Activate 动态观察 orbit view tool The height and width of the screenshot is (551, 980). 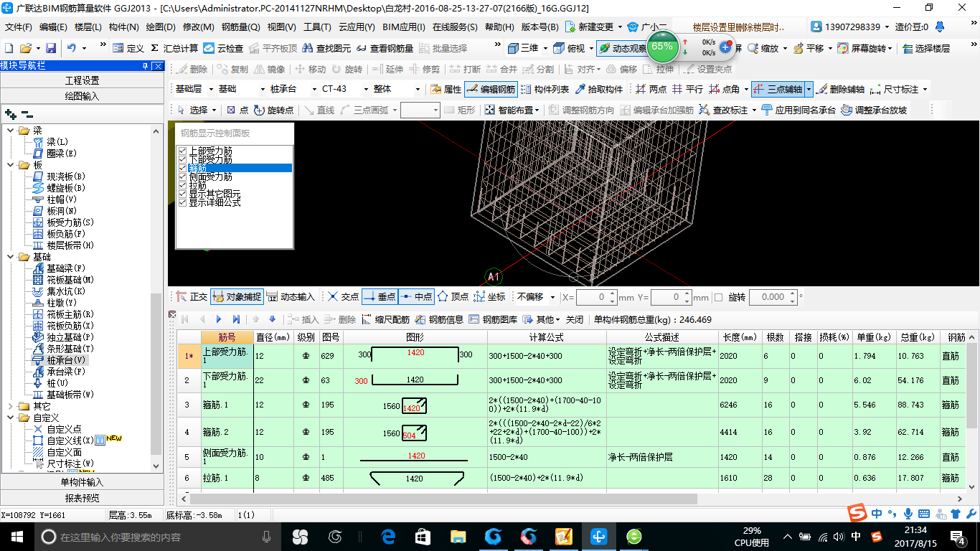coord(623,48)
